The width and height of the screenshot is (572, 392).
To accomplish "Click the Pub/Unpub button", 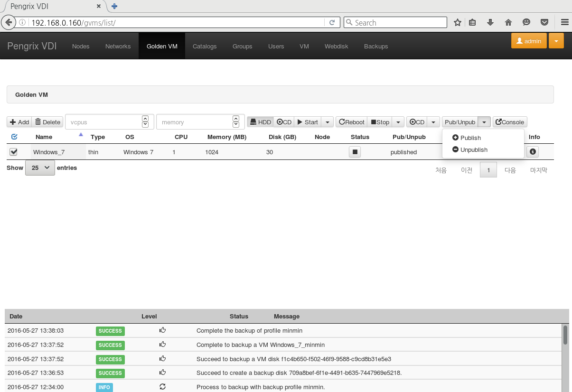I will coord(460,122).
